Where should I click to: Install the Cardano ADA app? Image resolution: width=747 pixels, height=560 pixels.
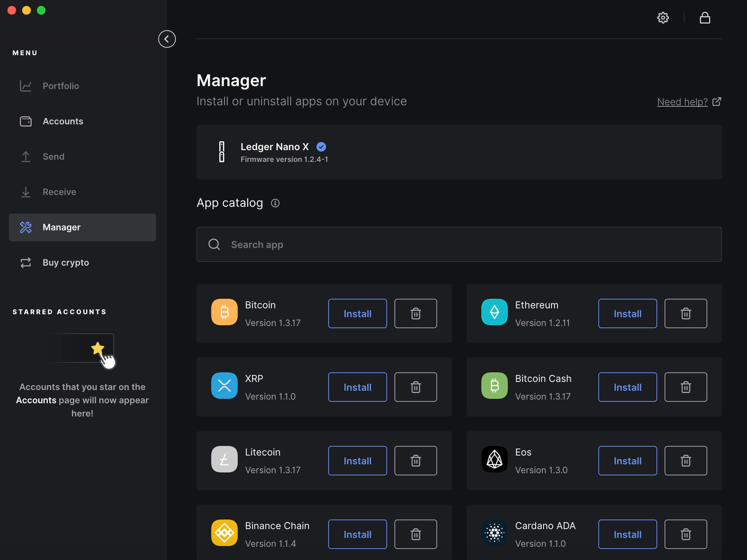pyautogui.click(x=627, y=534)
